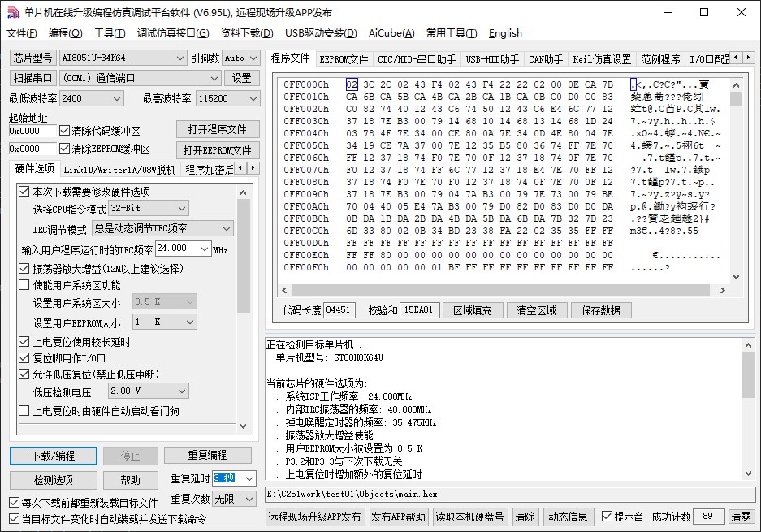Enable 使能用户系统区功能 checkbox
The image size is (761, 532).
pyautogui.click(x=24, y=285)
